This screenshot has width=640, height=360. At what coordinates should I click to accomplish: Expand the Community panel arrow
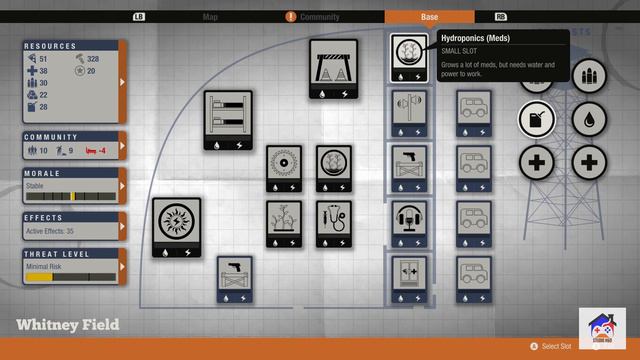coord(122,146)
